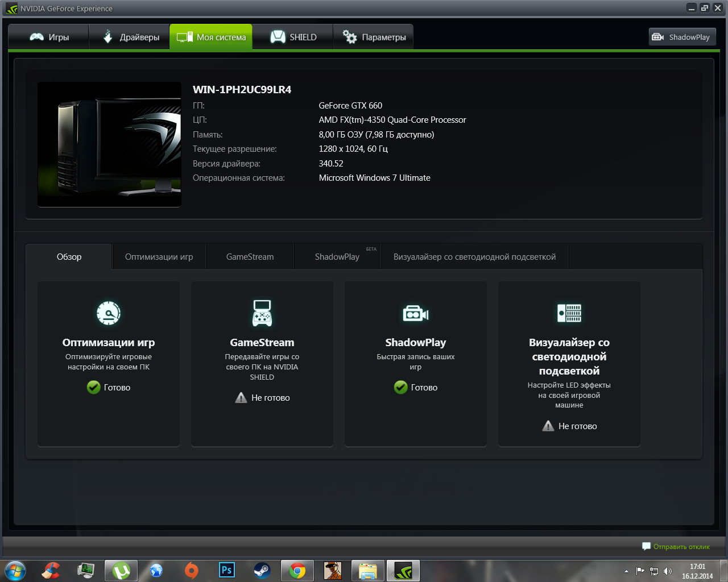Click the Отправить отклик feedback link
The height and width of the screenshot is (582, 728).
point(681,547)
